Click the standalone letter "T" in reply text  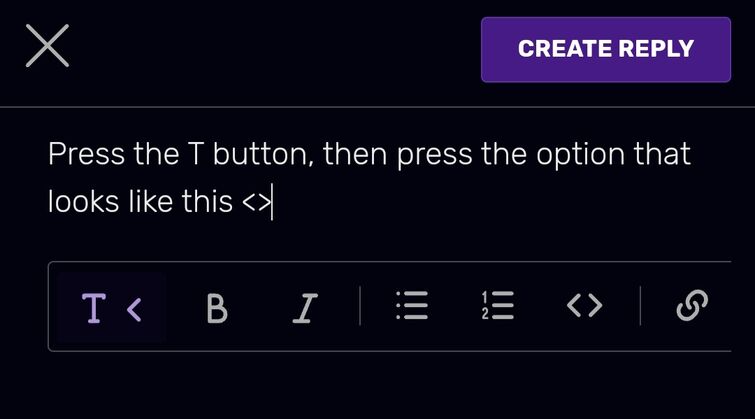coord(196,154)
